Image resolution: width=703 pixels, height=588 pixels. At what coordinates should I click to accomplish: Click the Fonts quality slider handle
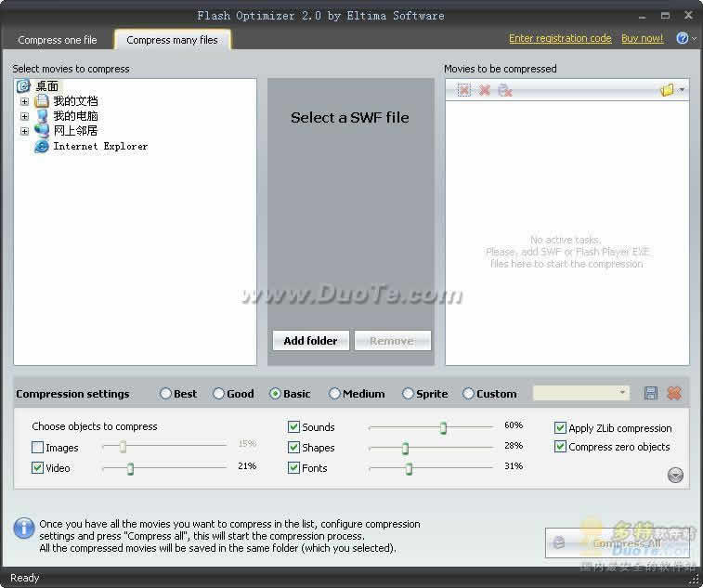point(409,469)
